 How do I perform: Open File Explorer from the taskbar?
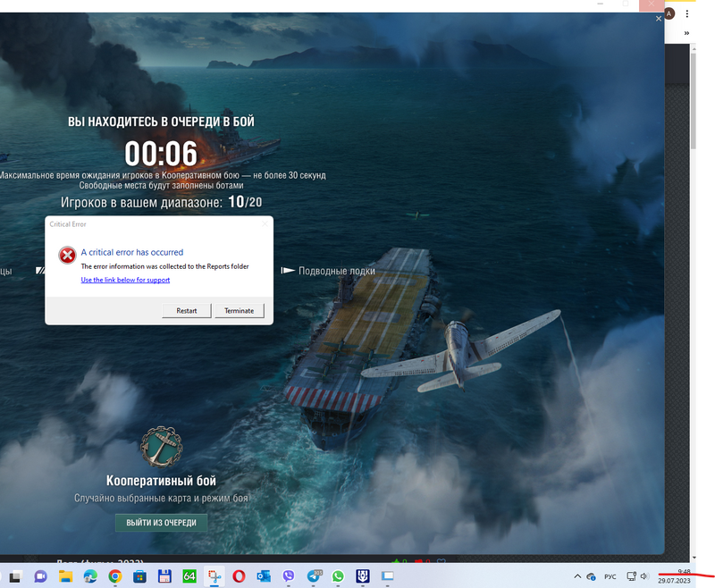(x=65, y=576)
